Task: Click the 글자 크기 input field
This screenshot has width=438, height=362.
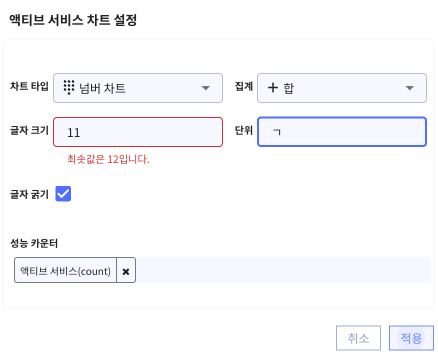Action: [x=138, y=132]
